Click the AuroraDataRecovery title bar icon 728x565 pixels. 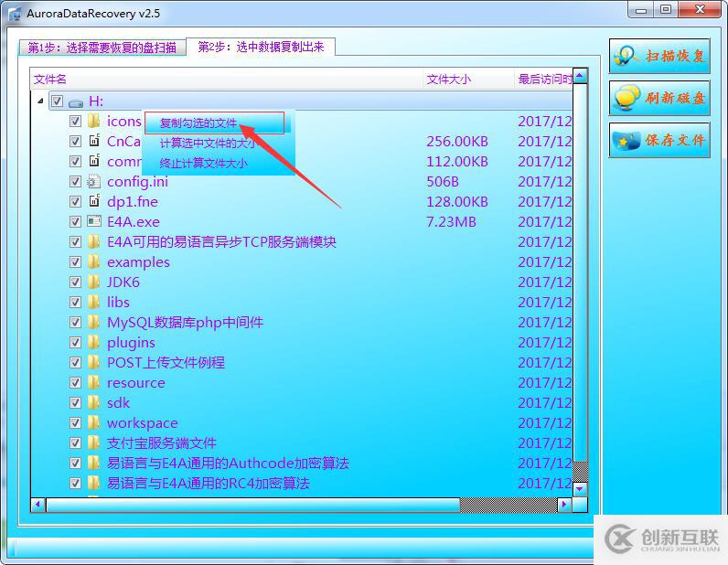coord(14,11)
